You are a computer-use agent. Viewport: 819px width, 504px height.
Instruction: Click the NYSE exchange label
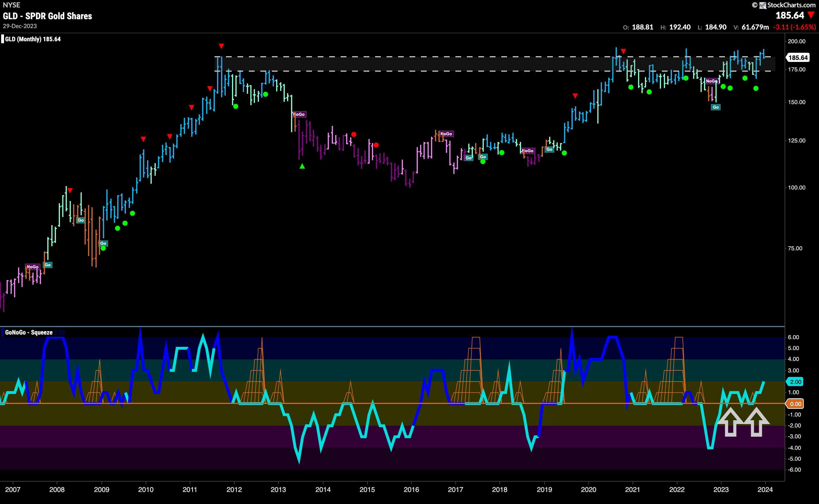(x=11, y=5)
